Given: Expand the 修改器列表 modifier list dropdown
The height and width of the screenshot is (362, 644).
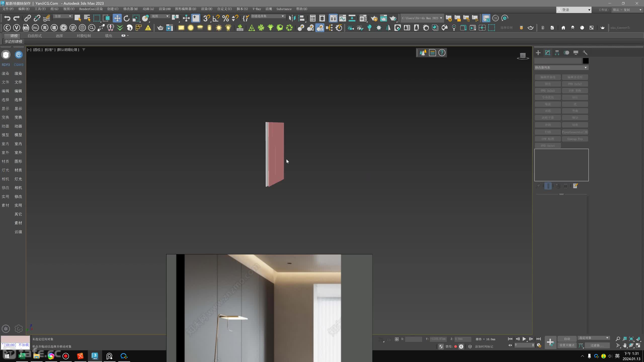Looking at the screenshot, I should point(561,68).
